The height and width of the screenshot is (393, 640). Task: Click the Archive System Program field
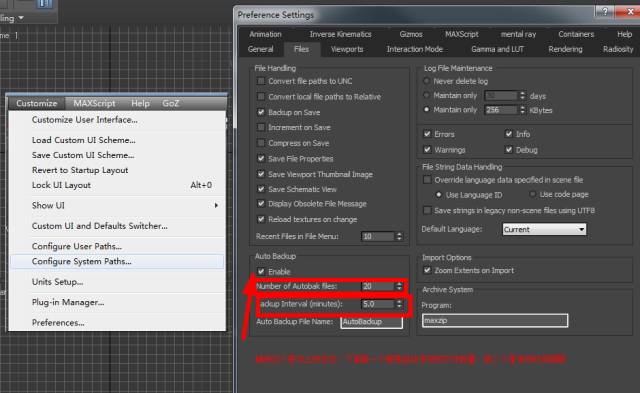495,320
